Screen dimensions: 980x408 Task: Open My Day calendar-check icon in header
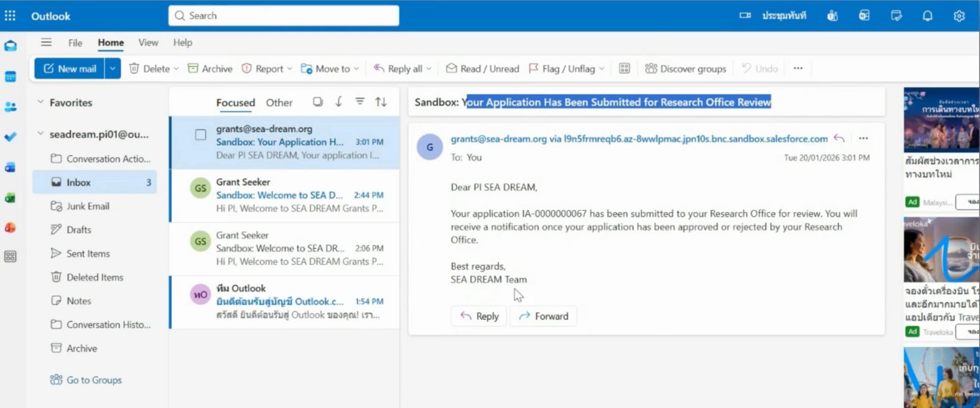(896, 16)
